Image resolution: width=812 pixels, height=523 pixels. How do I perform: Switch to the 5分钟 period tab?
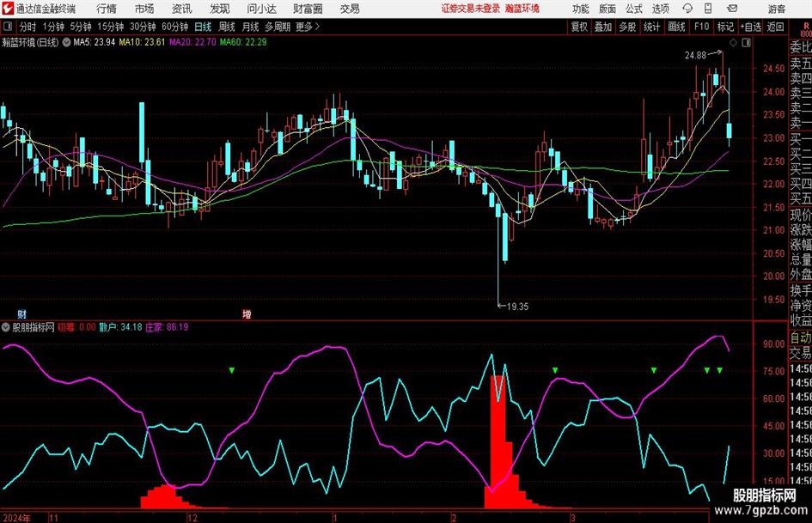click(80, 27)
